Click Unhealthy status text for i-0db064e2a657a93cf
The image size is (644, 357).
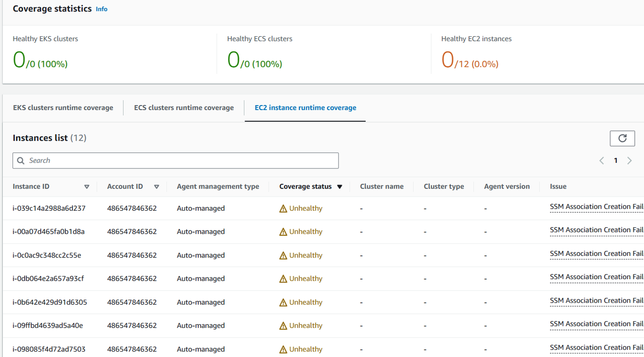306,279
